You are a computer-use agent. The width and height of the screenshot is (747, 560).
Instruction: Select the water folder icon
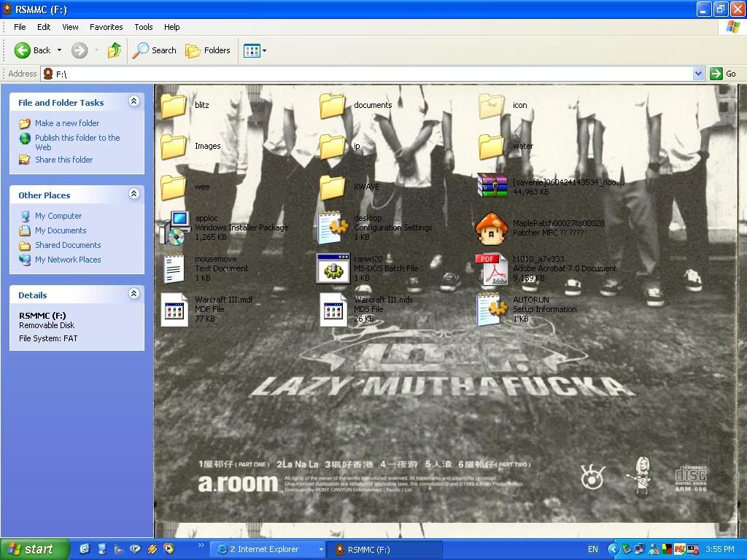pos(492,146)
